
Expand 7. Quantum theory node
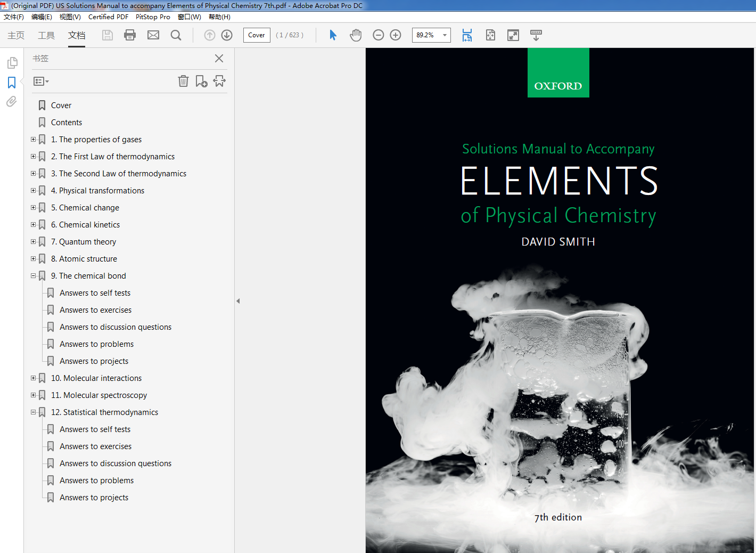(34, 242)
